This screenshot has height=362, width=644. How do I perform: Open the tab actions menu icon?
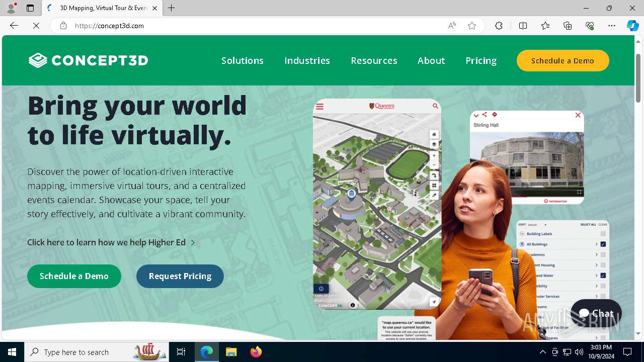click(x=30, y=8)
